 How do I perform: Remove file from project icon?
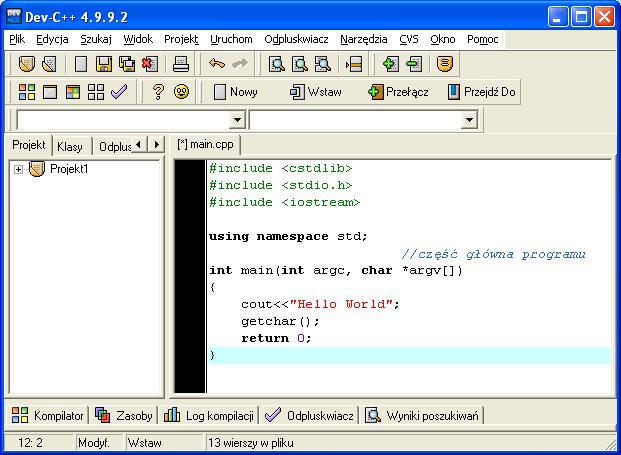[414, 64]
